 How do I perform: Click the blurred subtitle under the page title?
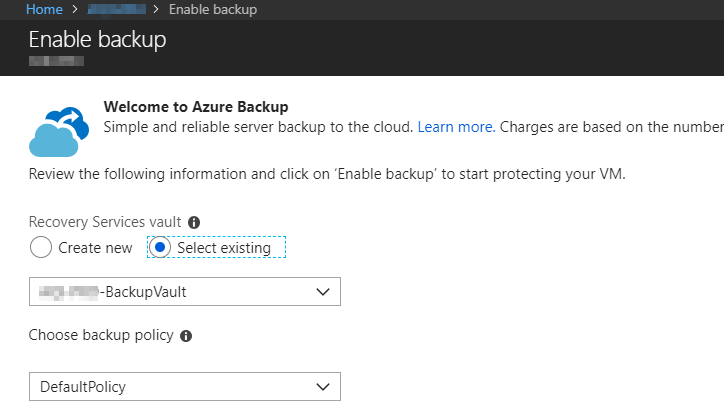[56, 62]
